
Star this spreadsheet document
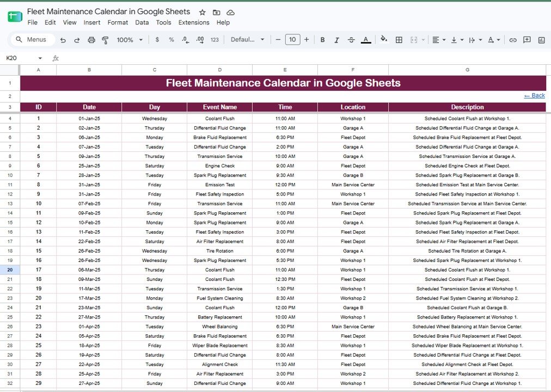click(203, 13)
